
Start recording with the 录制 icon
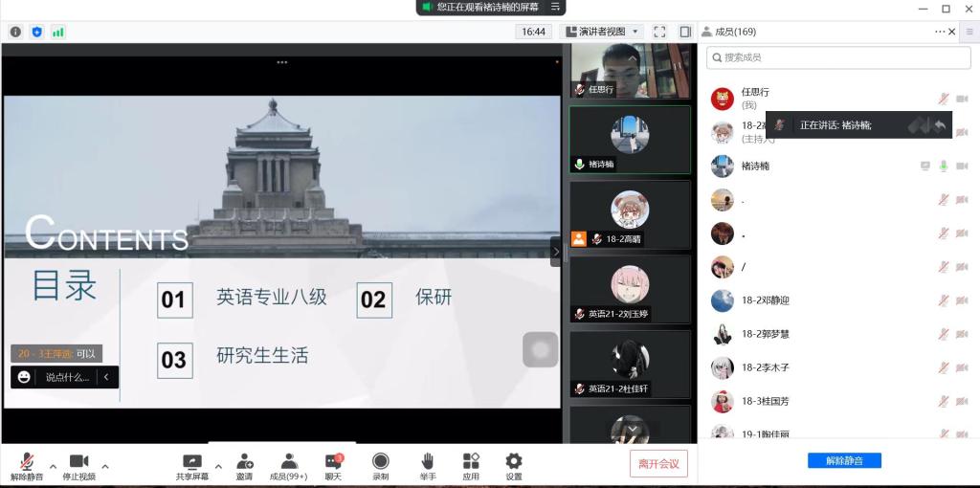click(381, 462)
